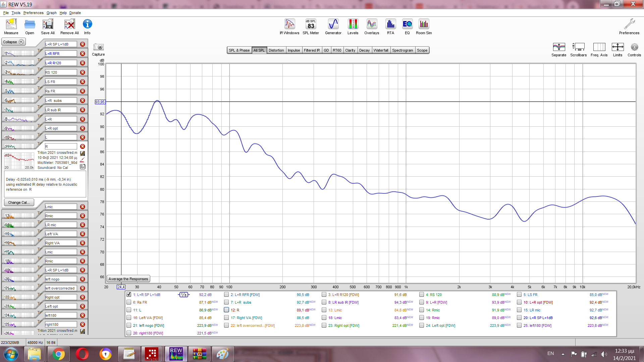Screen dimensions: 644x362
Task: Open the RTA analyzer tool
Action: click(x=390, y=26)
